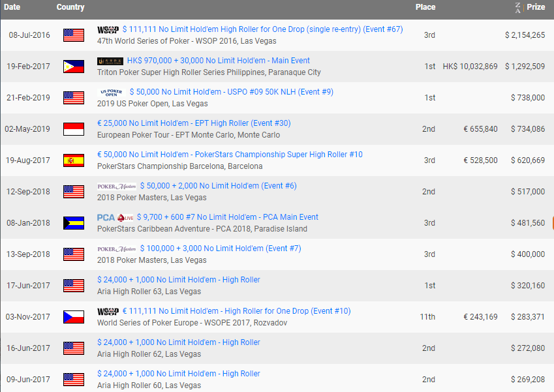
Task: Open USPO #09 50K NLH event link
Action: point(231,92)
